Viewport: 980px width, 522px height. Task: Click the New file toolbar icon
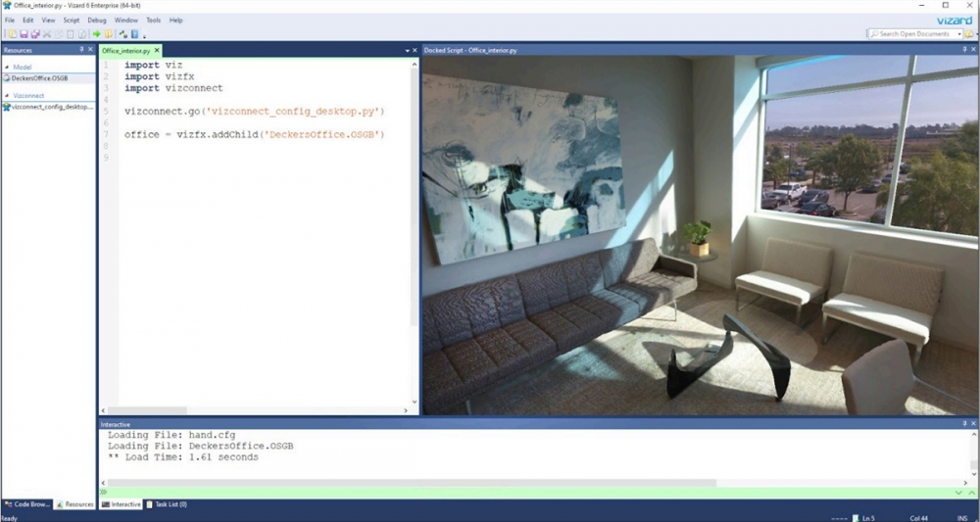[11, 34]
